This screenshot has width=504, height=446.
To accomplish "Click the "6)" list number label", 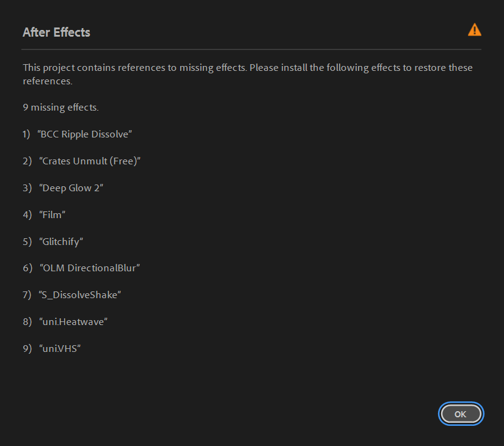I will [27, 268].
